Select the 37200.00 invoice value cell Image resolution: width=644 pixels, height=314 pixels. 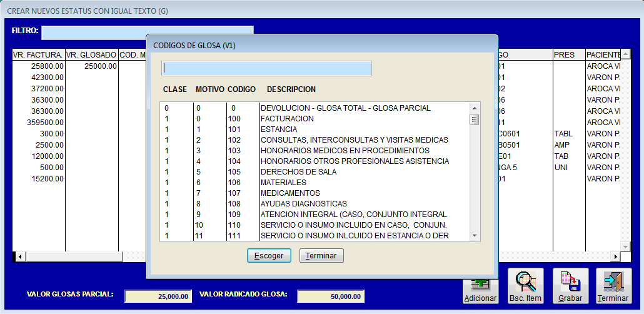point(39,88)
